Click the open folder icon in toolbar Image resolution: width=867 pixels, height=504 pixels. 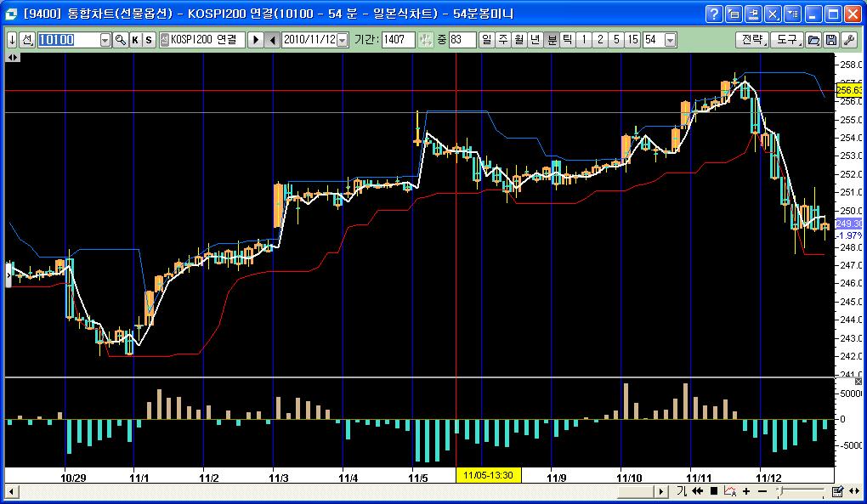(813, 40)
